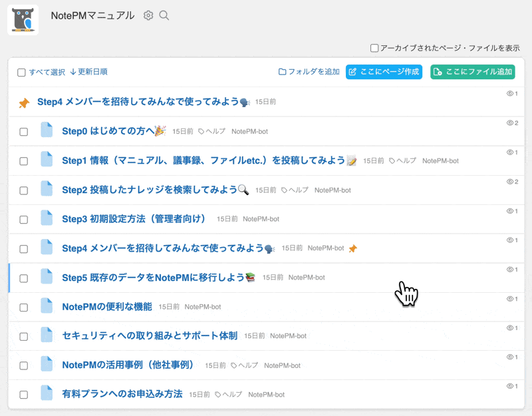Click 15日前 timestamp in NotePMの便利な機能 row
The width and height of the screenshot is (532, 416).
pos(169,307)
